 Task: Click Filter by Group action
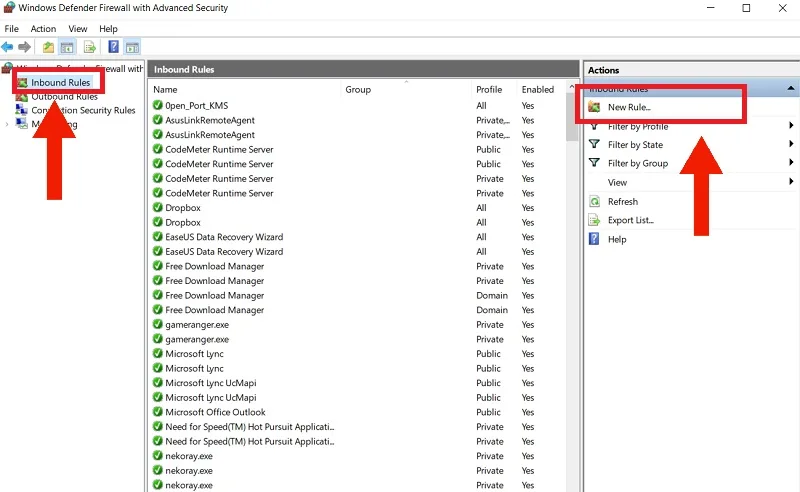(638, 163)
